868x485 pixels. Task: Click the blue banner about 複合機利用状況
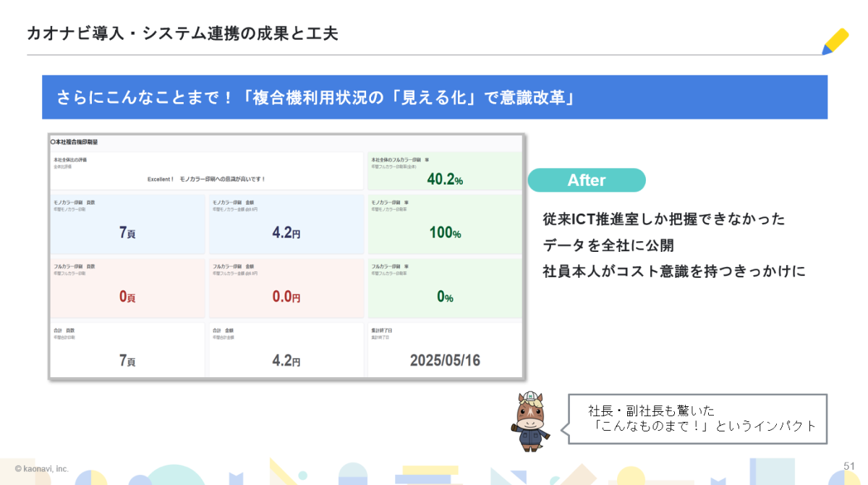pyautogui.click(x=434, y=97)
